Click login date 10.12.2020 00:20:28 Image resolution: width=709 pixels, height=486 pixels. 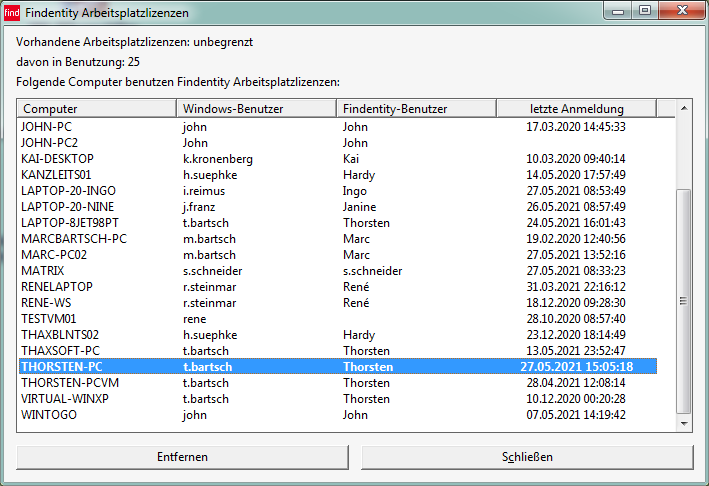tap(576, 399)
